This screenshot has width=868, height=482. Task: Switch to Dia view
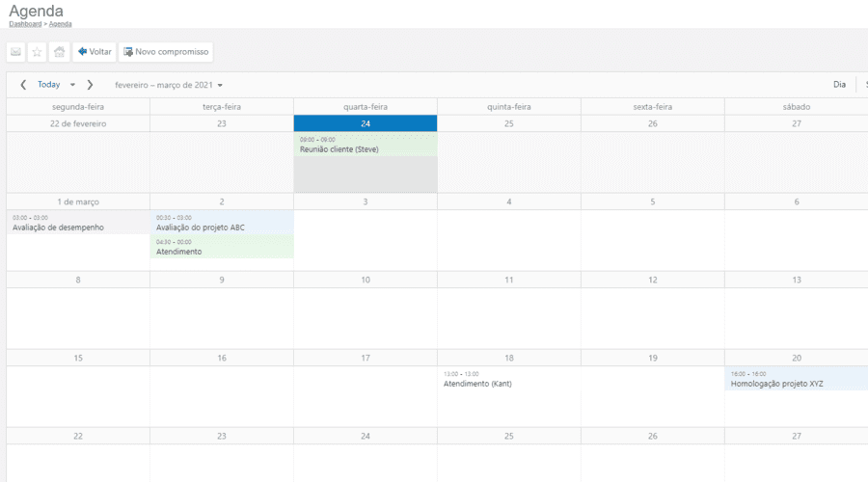839,85
